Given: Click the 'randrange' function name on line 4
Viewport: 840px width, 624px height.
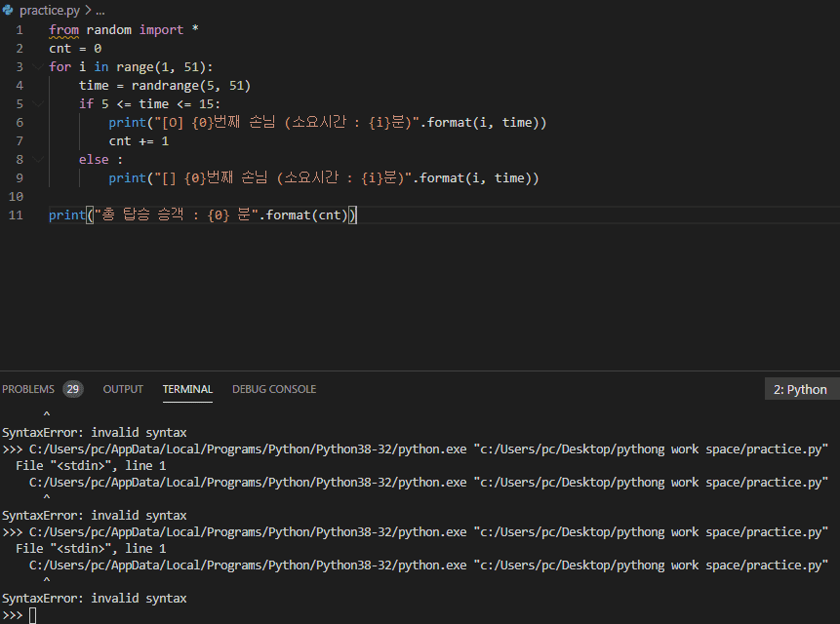Looking at the screenshot, I should click(165, 86).
